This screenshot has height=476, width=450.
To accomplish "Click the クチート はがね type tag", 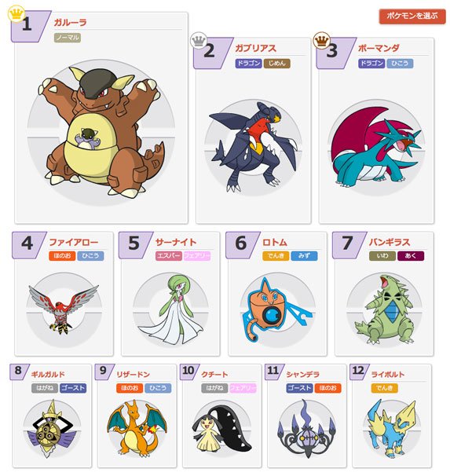I will click(x=214, y=388).
